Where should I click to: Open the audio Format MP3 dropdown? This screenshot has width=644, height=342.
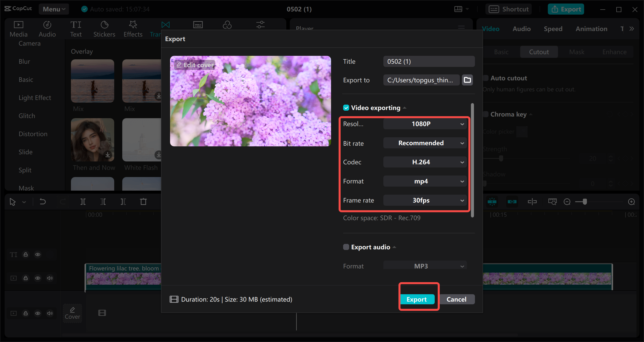click(x=425, y=266)
